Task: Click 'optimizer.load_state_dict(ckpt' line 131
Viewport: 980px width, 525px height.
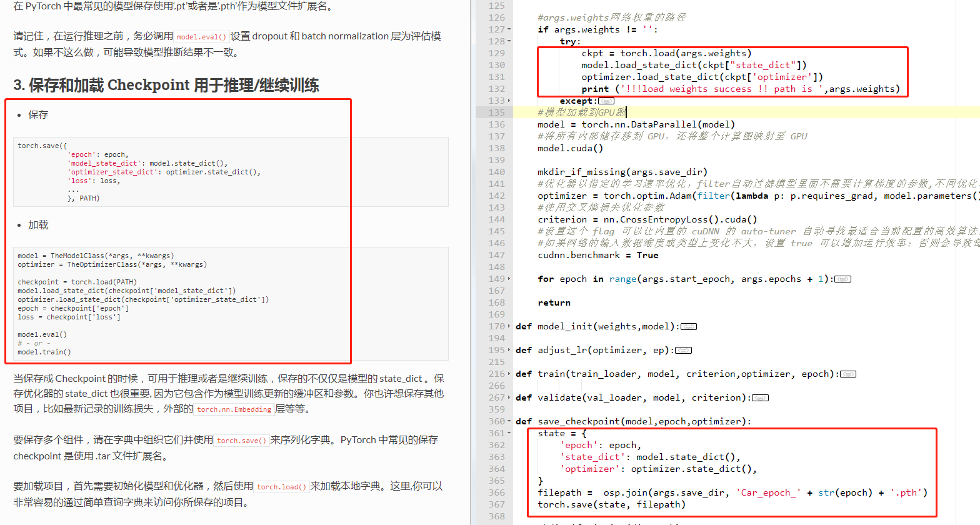Action: 702,77
